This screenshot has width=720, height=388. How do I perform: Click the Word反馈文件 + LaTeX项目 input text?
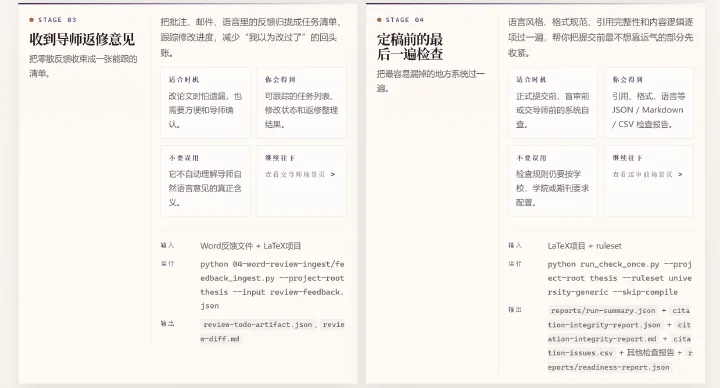[x=251, y=246]
